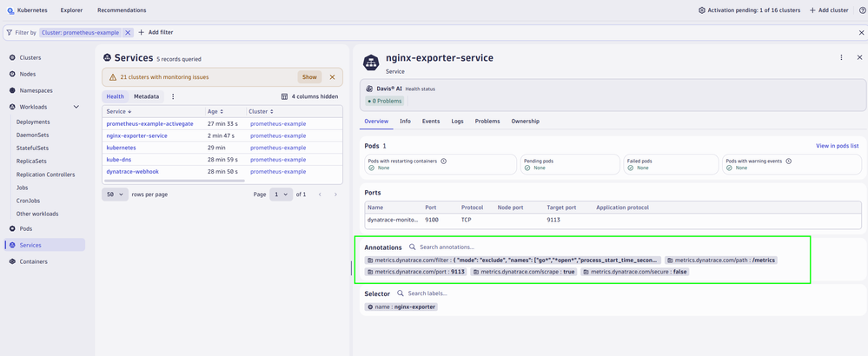Open the page number dropdown
Image resolution: width=868 pixels, height=356 pixels.
coord(281,194)
